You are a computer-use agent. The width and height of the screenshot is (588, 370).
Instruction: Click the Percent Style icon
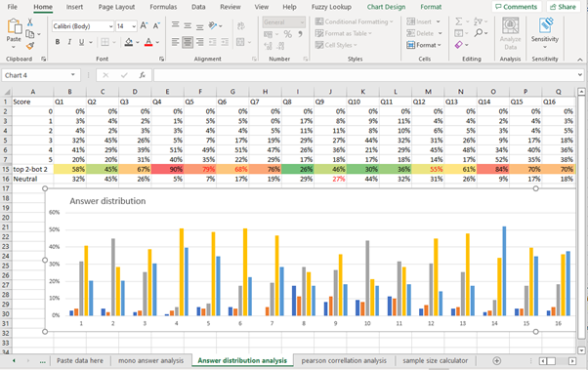coord(287,34)
